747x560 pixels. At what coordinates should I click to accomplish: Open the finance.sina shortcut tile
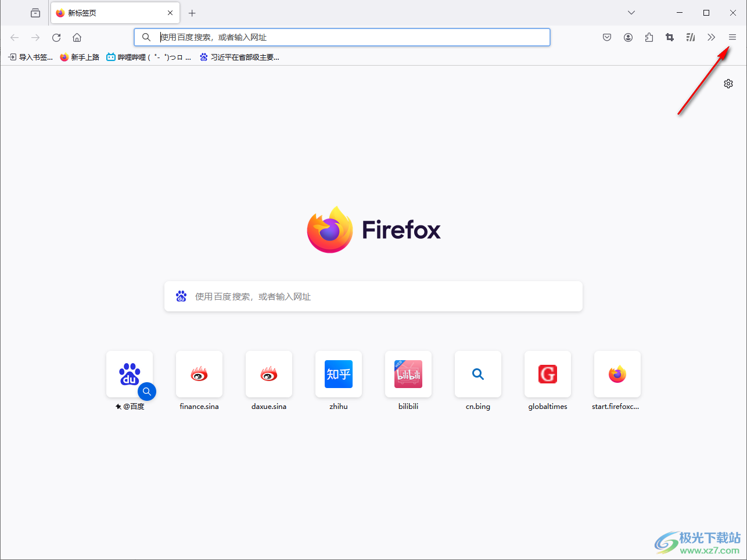[x=199, y=374]
